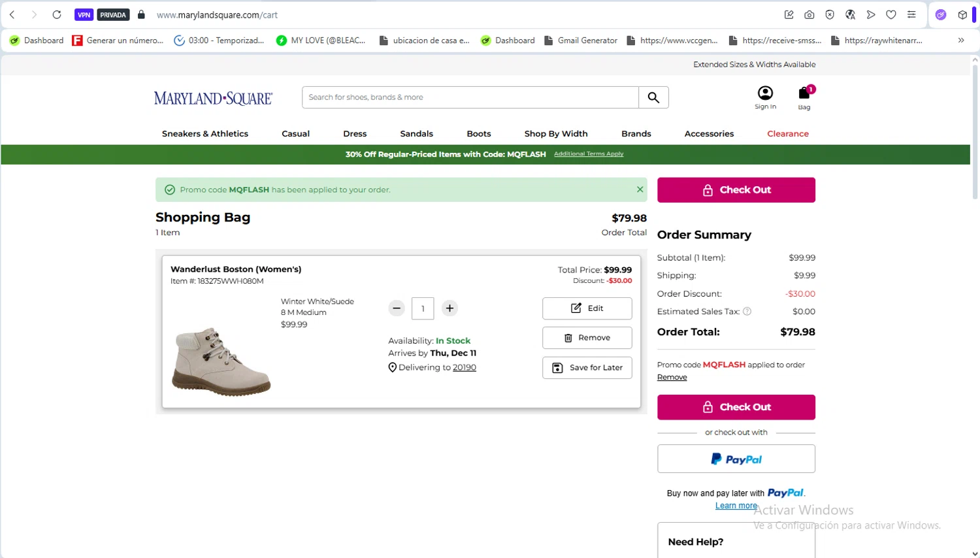
Task: Increase quantity with plus button
Action: coord(449,308)
